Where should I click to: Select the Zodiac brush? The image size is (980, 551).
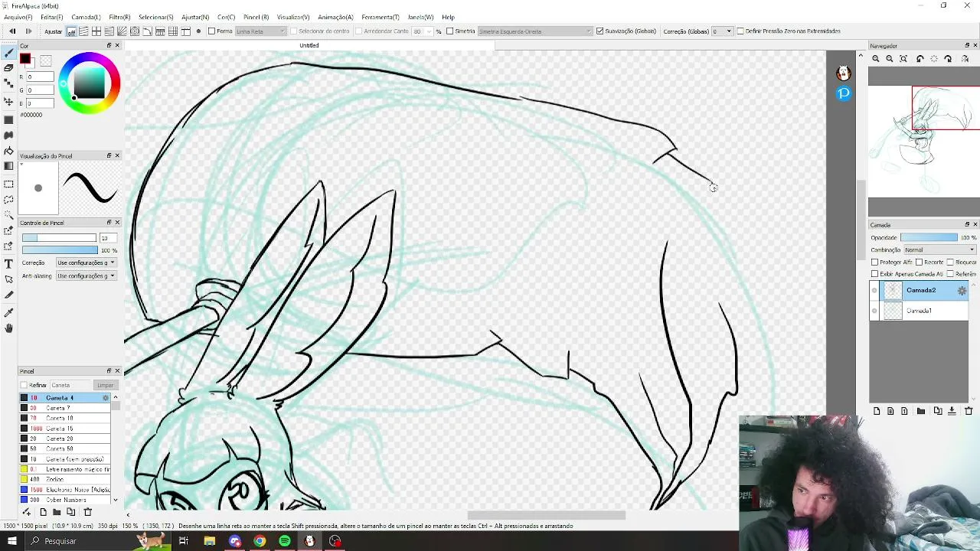[x=65, y=479]
